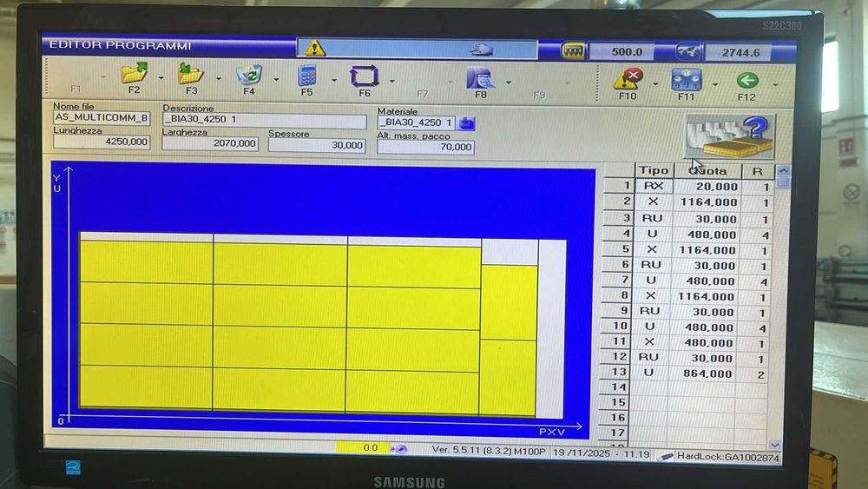
Task: Click the HardLock key icon in status bar
Action: [666, 456]
